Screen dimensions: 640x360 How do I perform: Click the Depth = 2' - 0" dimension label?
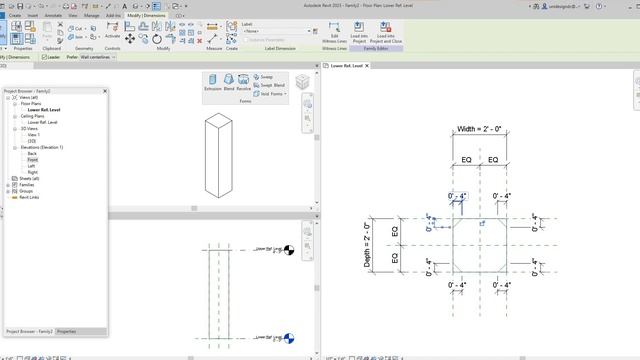click(367, 245)
